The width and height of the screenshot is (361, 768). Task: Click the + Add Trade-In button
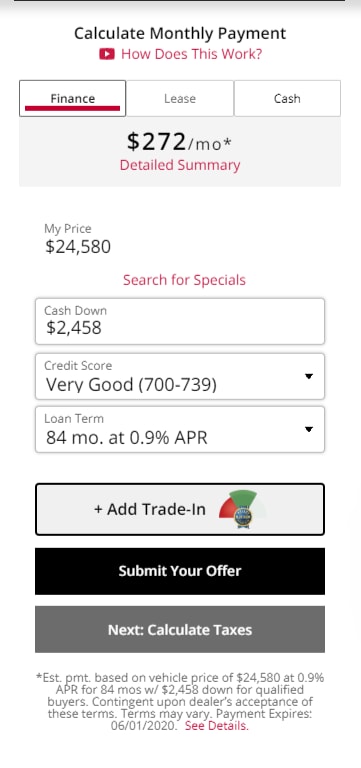point(180,509)
